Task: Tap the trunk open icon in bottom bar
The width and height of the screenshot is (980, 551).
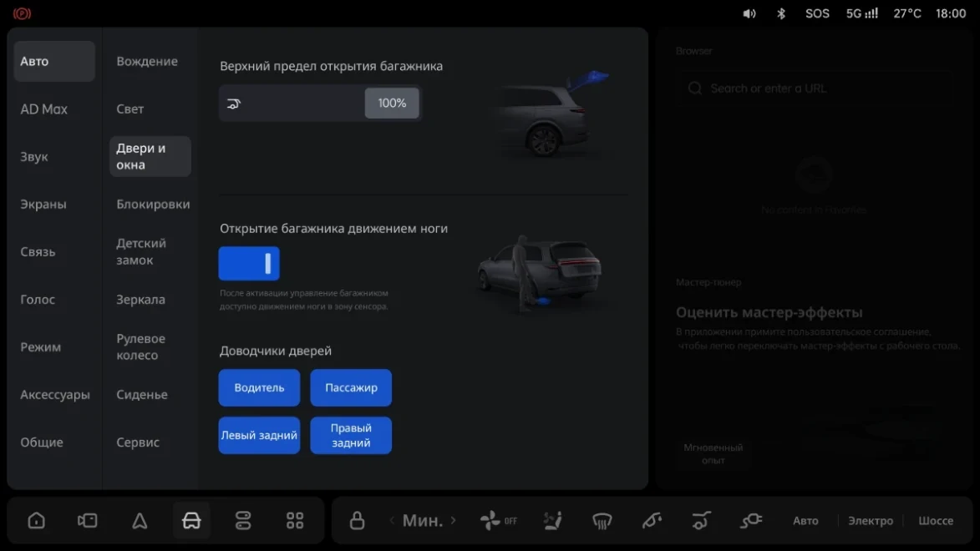Action: pyautogui.click(x=701, y=520)
